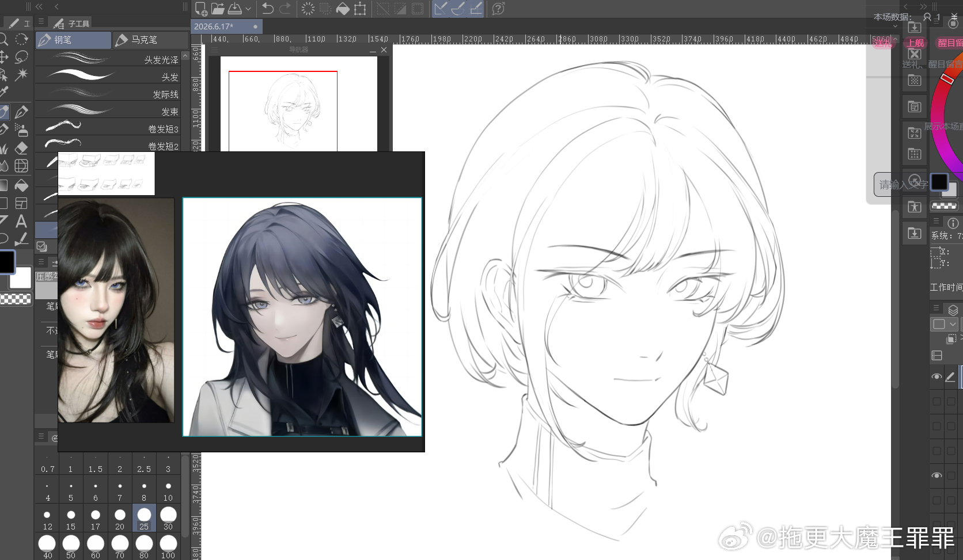Screen dimensions: 963x560
Task: Toggle visibility eye of the lower layer
Action: click(x=937, y=475)
